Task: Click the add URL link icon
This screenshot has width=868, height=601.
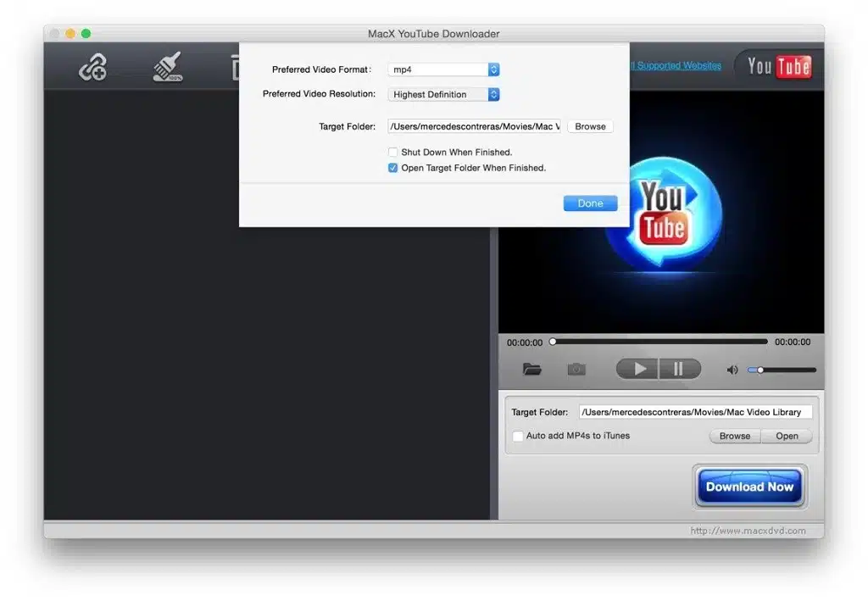Action: [x=93, y=66]
